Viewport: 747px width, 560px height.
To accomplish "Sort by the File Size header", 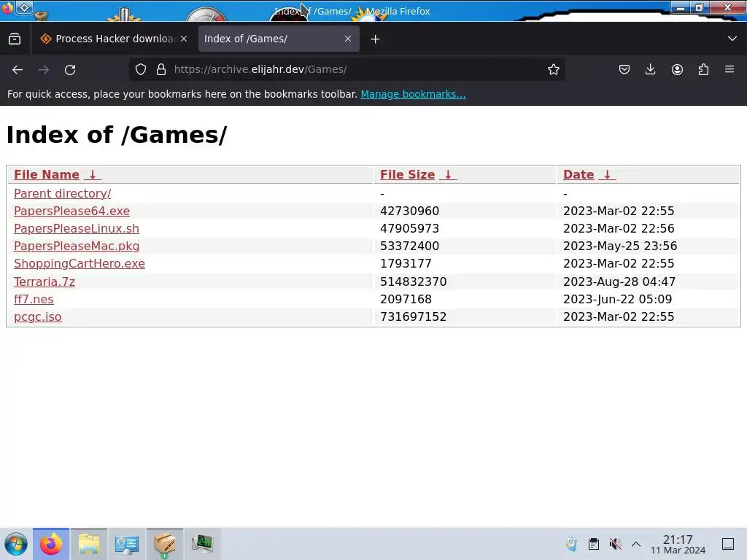I will pyautogui.click(x=407, y=175).
